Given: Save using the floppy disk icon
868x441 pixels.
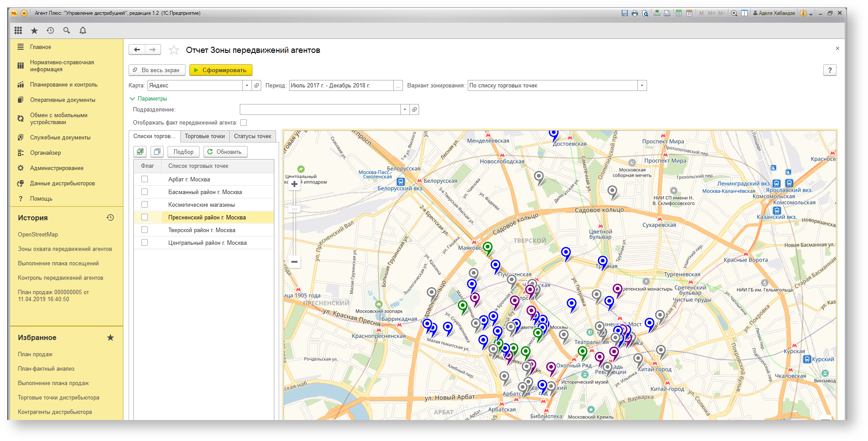Looking at the screenshot, I should (625, 13).
